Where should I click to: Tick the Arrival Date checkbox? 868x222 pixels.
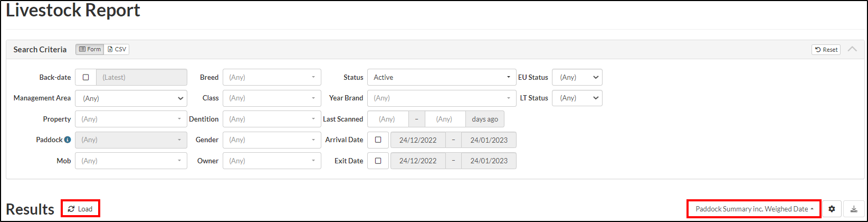coord(378,140)
